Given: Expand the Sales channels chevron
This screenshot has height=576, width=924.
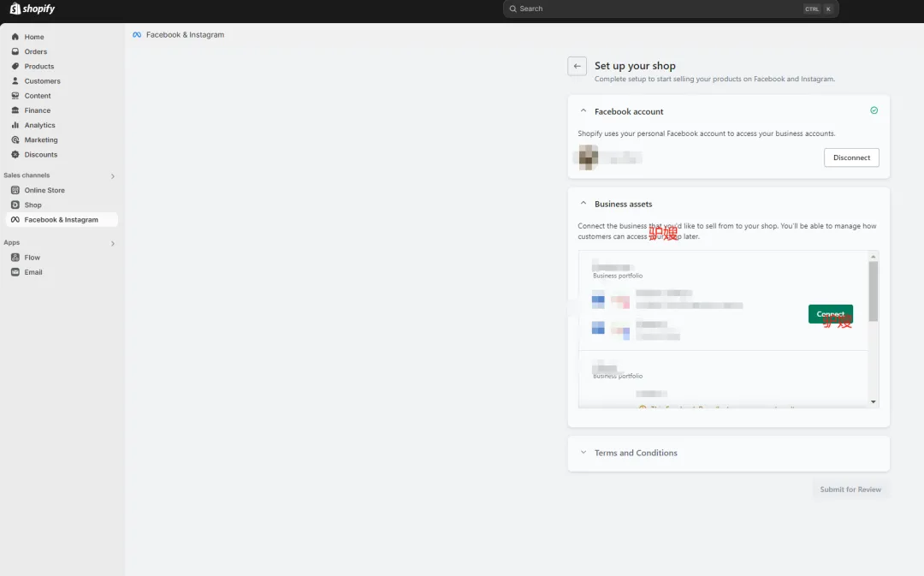Looking at the screenshot, I should point(113,175).
